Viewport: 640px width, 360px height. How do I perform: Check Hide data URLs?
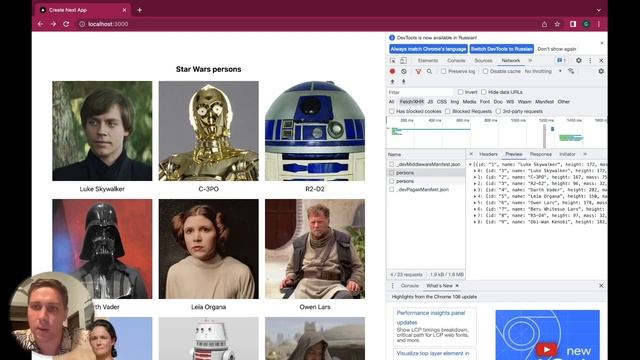point(484,92)
